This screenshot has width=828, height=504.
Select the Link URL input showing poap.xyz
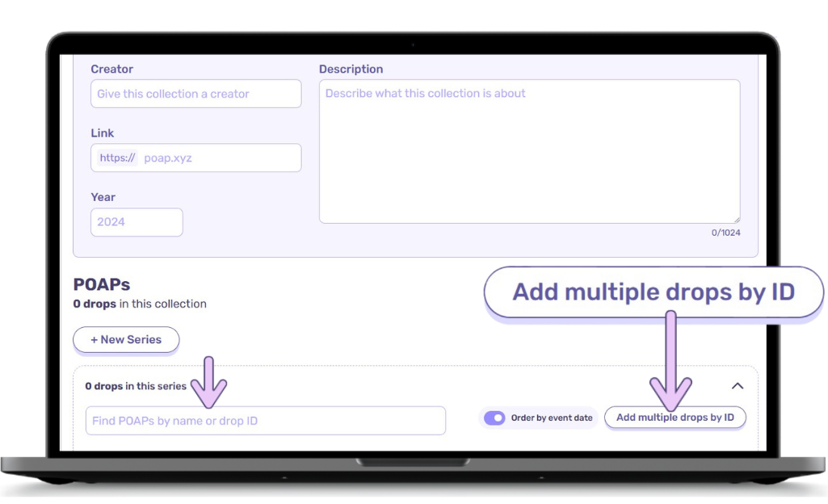click(x=218, y=158)
